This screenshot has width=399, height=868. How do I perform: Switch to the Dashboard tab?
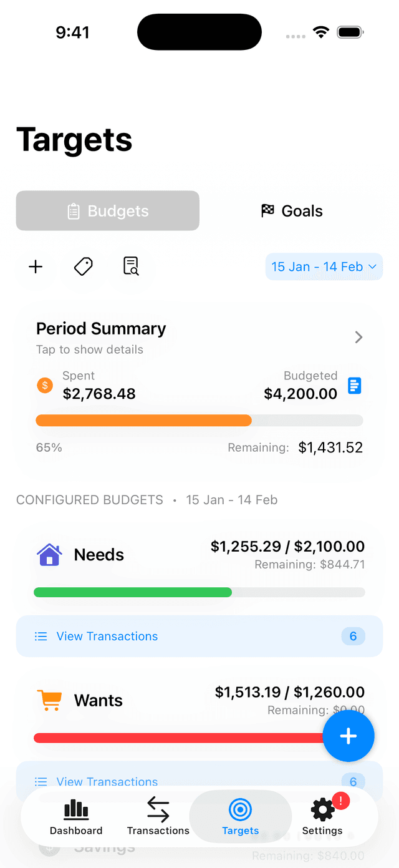point(75,816)
